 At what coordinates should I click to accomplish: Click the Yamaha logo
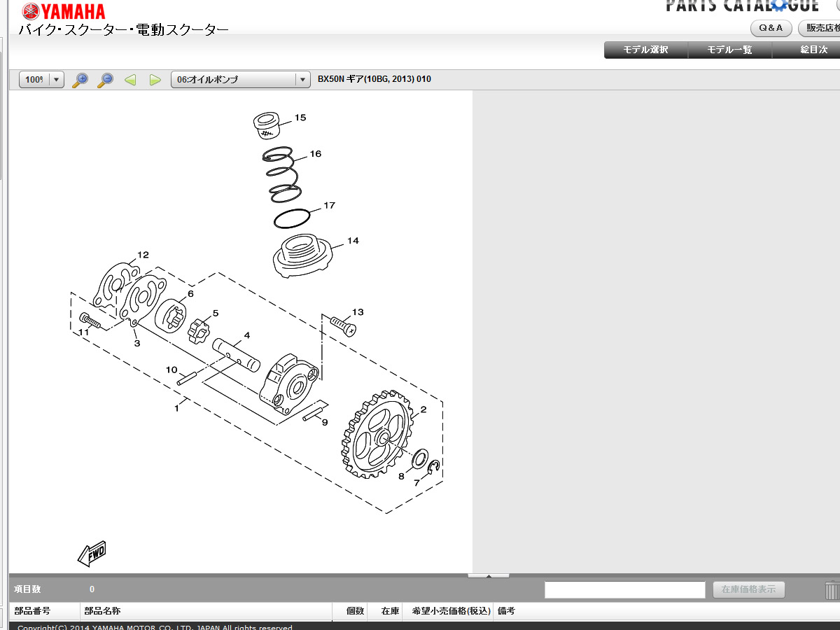pyautogui.click(x=63, y=11)
